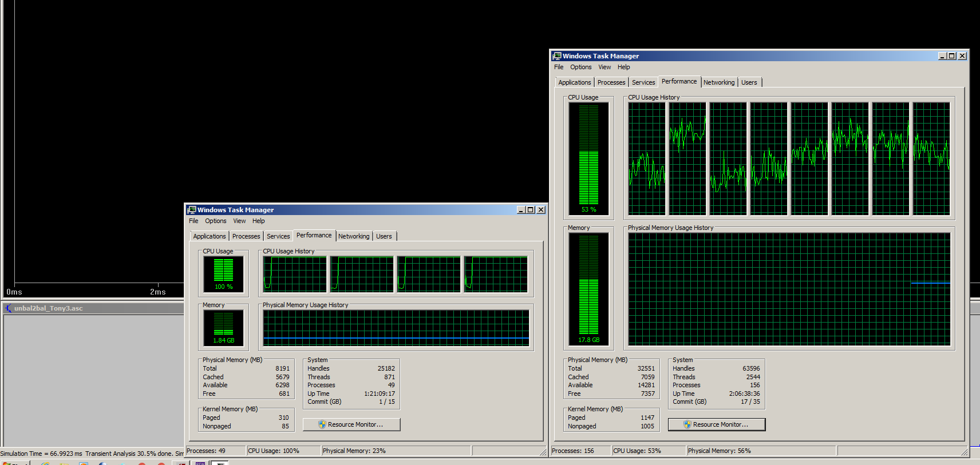Viewport: 980px width, 465px height.
Task: Click Resource Monitor button in larger Task Manager
Action: coord(717,424)
